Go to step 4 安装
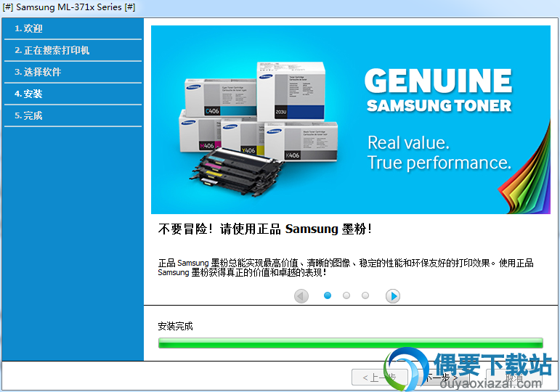Viewport: 560px width, 392px height. click(73, 94)
